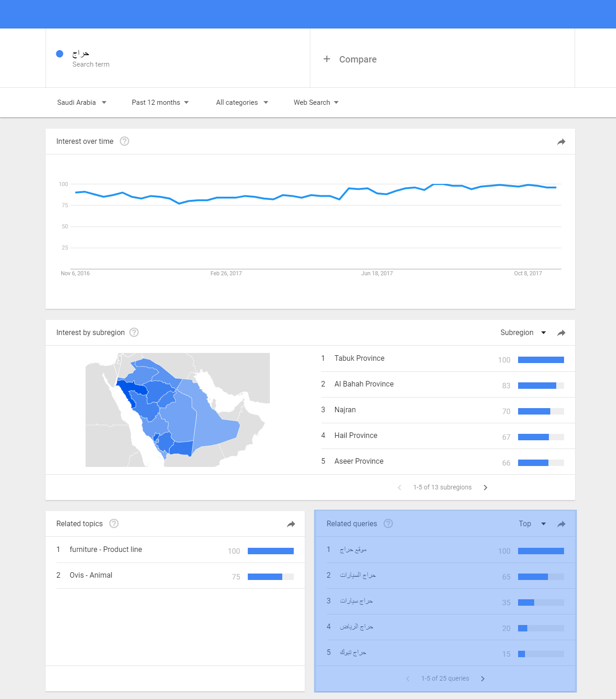Go to next page of related queries

pyautogui.click(x=483, y=679)
